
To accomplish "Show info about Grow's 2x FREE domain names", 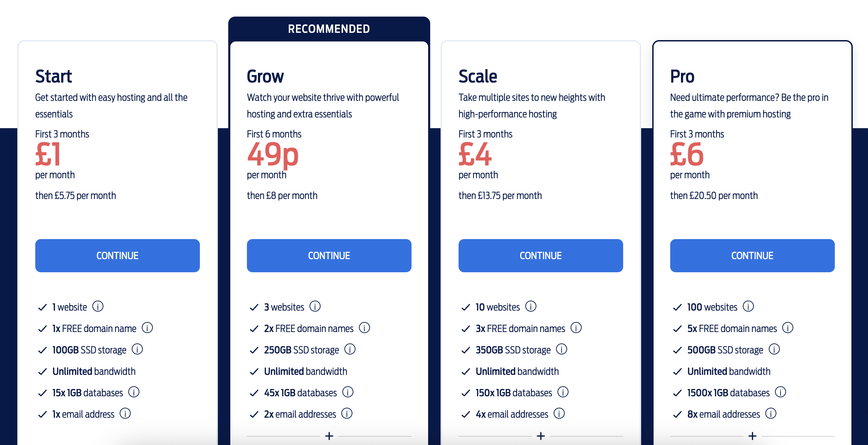I will coord(364,328).
